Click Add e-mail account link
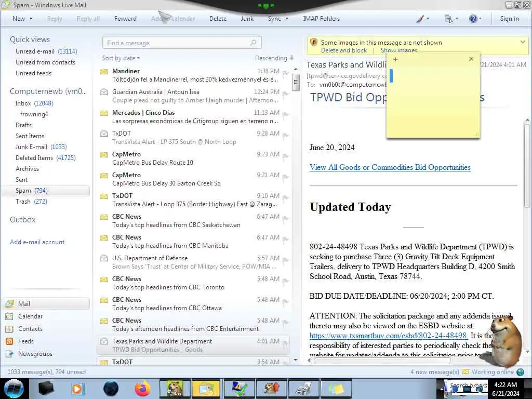This screenshot has width=532, height=399. click(x=37, y=242)
